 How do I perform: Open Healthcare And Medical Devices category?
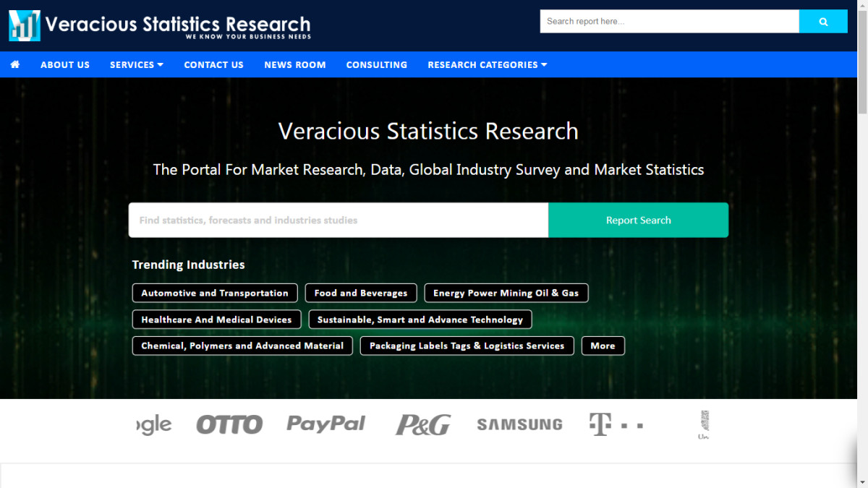coord(216,320)
